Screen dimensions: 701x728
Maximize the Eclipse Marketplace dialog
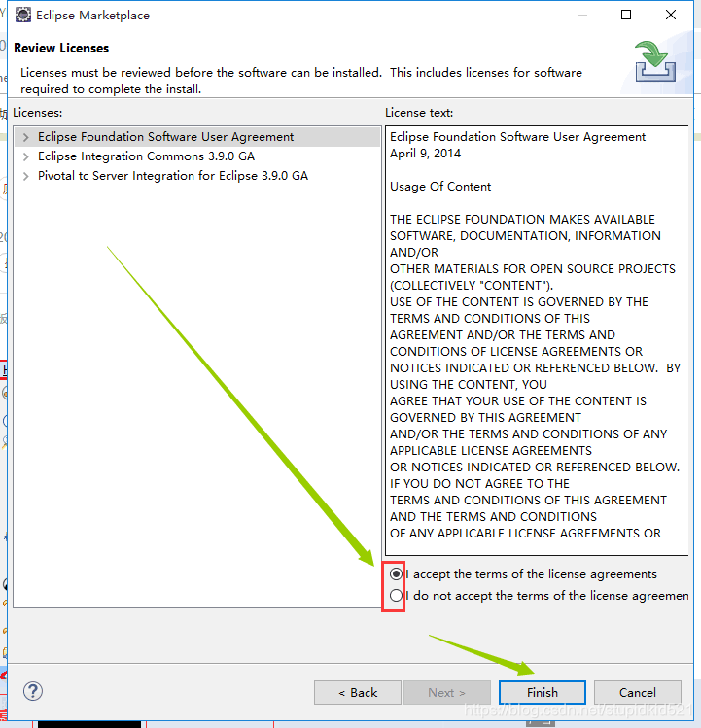click(626, 15)
